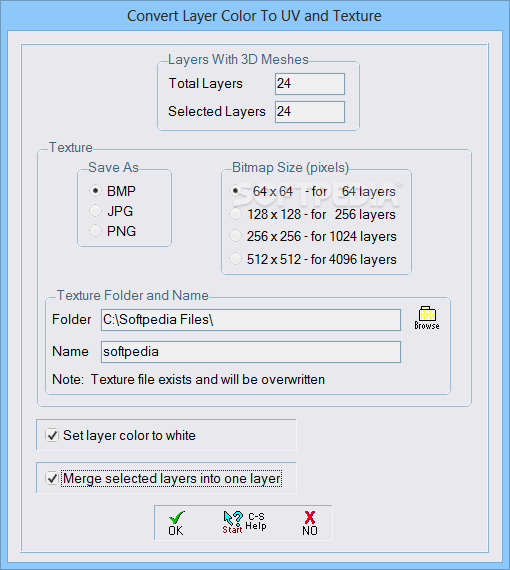Viewport: 510px width, 570px height.
Task: Click the 'Selected Layers' label
Action: tap(217, 112)
